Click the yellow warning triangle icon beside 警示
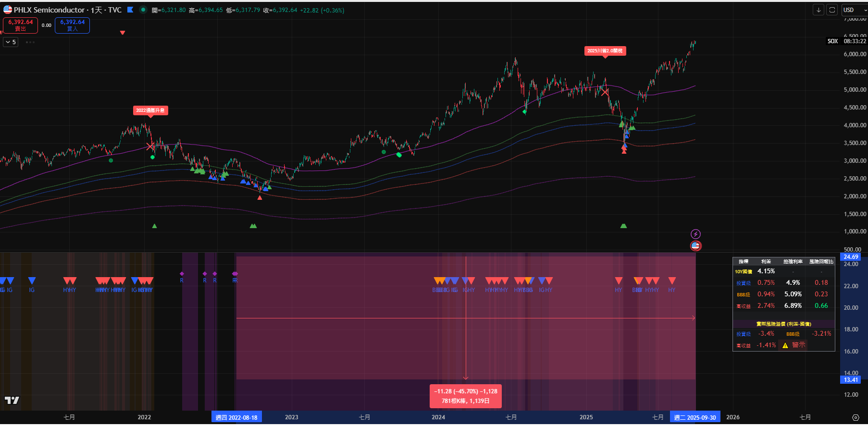The width and height of the screenshot is (868, 426). click(785, 345)
